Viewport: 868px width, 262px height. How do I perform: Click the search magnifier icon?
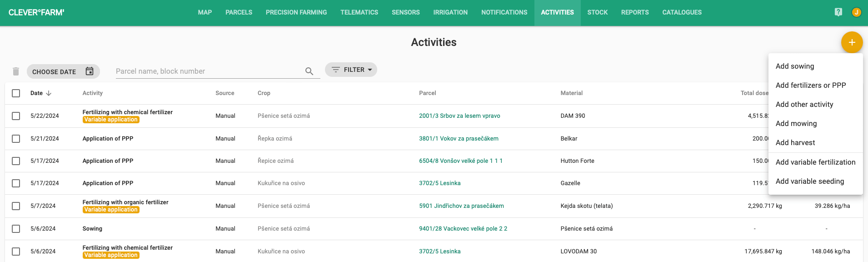coord(309,71)
